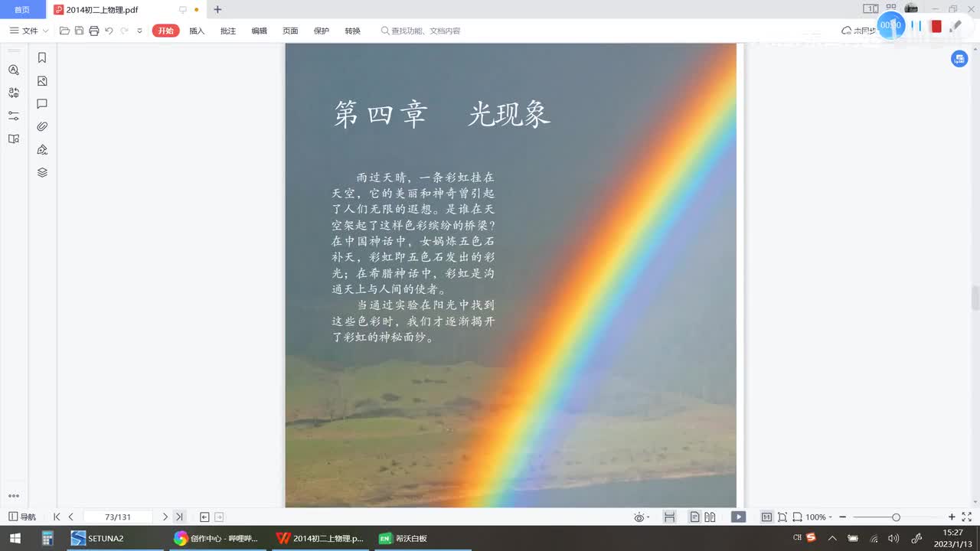
Task: Click the vertical scrollbar thumb
Action: 975,298
